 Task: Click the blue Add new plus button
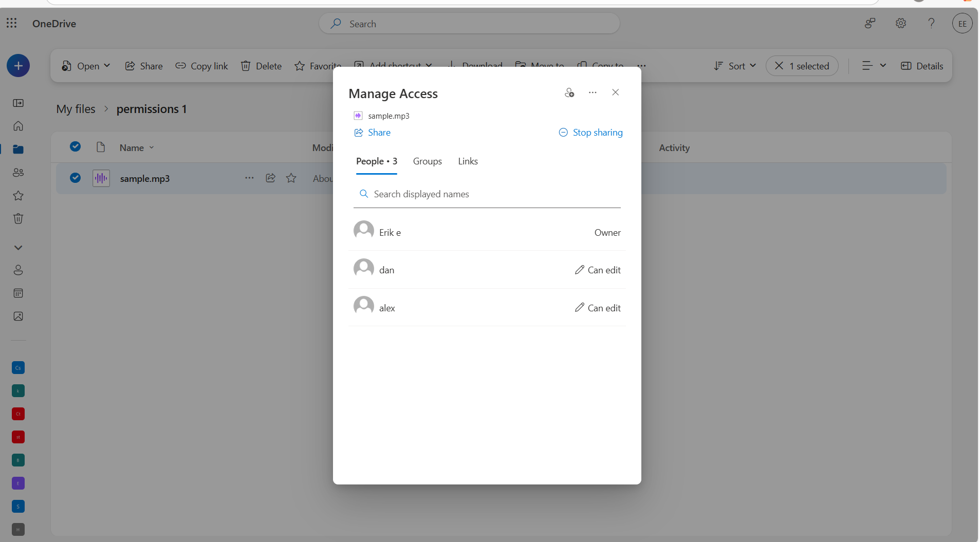click(x=18, y=66)
